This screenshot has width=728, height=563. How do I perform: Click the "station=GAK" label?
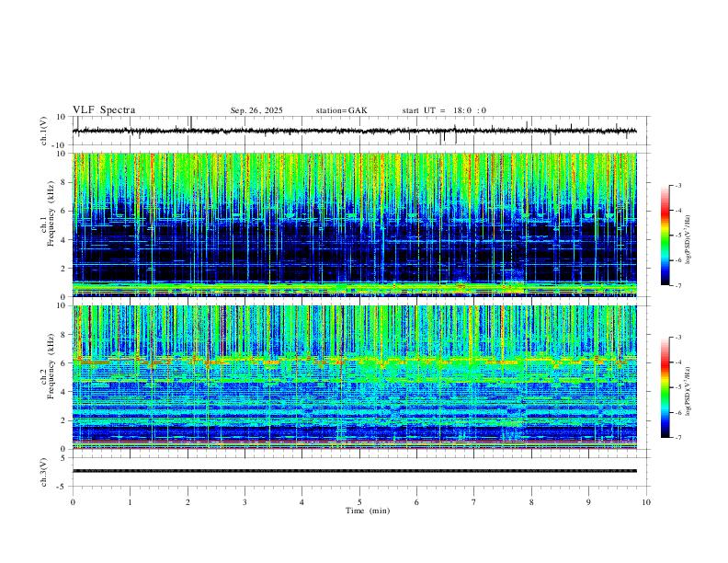341,110
